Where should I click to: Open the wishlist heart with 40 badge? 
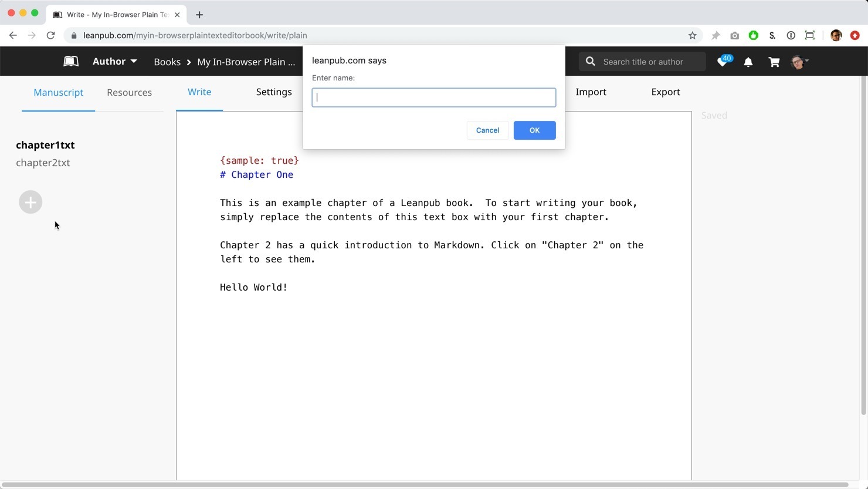point(723,62)
